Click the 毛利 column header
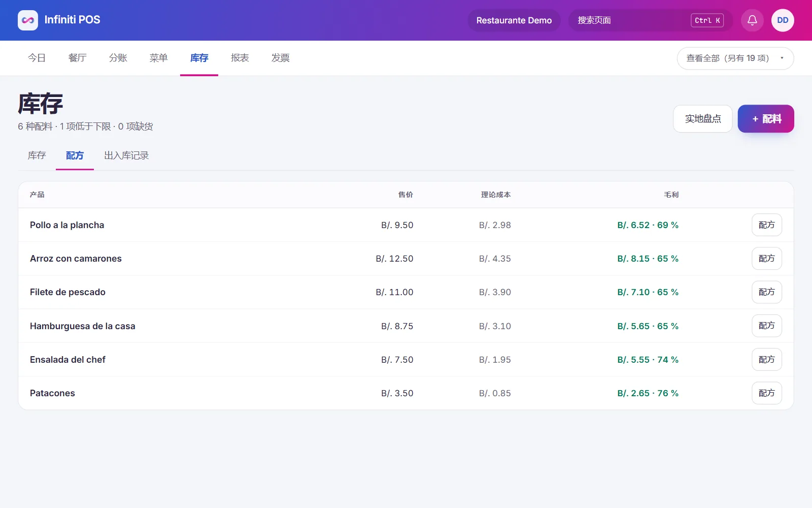The image size is (812, 508). click(671, 195)
